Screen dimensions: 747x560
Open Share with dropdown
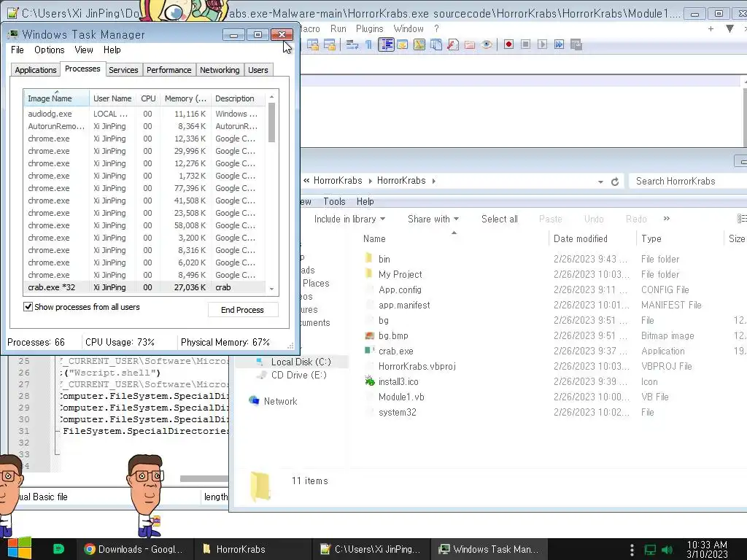click(x=433, y=219)
